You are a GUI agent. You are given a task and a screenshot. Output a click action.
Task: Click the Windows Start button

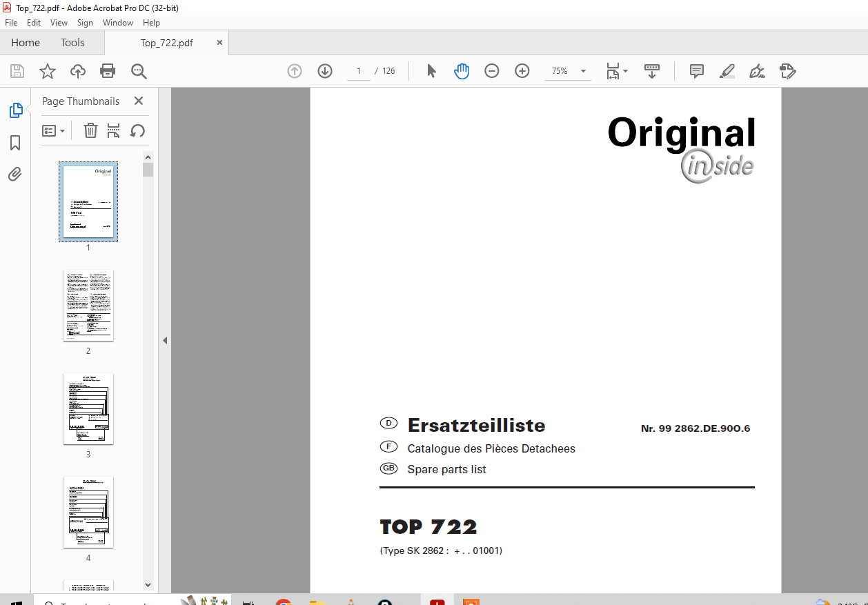pyautogui.click(x=17, y=601)
